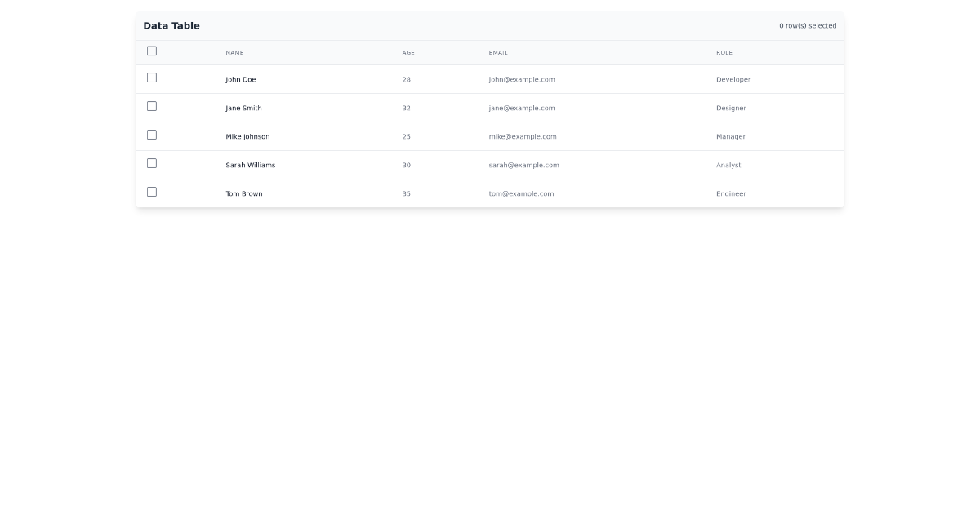
Task: Check the checkbox for John Doe's row
Action: coord(152,77)
